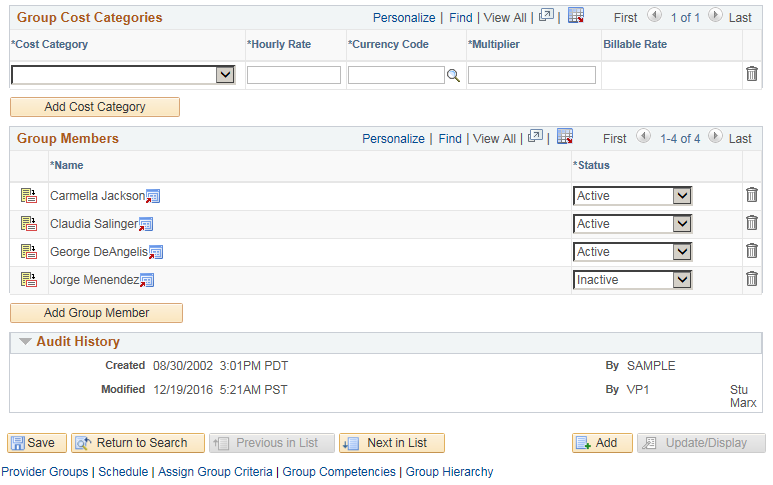Open Group Cost Categories grid in new window
Image resolution: width=773 pixels, height=485 pixels.
pos(546,16)
